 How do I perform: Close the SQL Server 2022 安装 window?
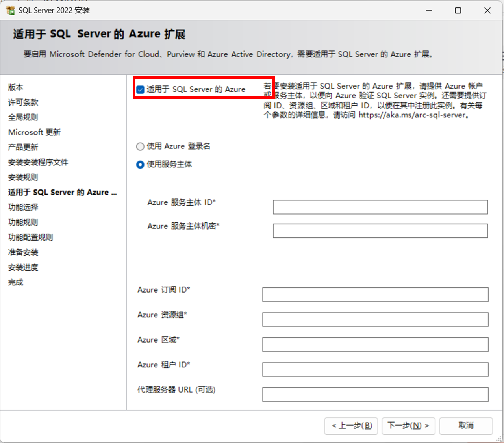487,10
